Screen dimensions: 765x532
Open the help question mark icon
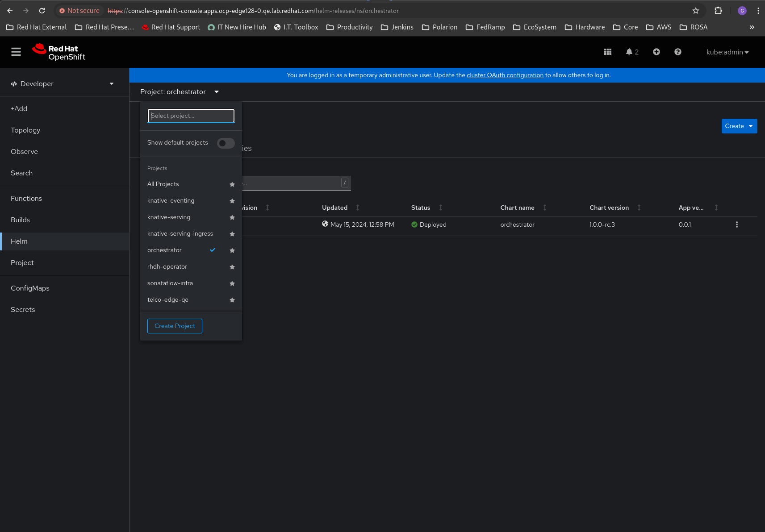click(x=677, y=52)
